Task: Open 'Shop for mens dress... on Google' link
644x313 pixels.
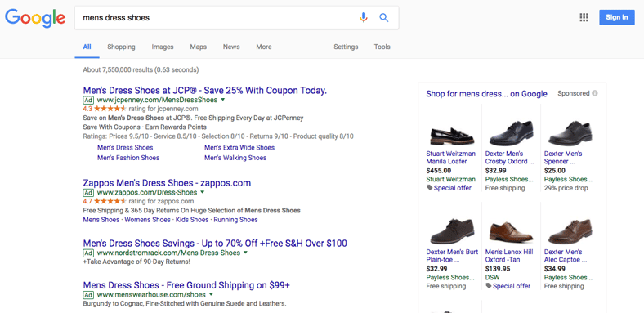Action: pyautogui.click(x=487, y=94)
